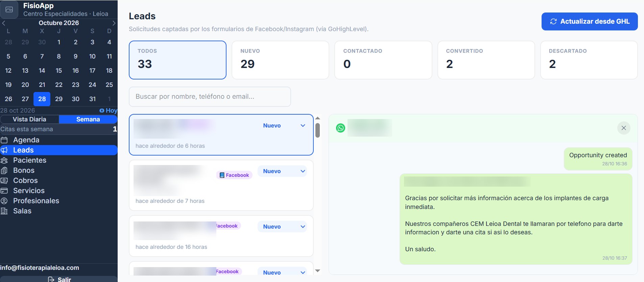The width and height of the screenshot is (644, 282).
Task: Click the 'Opportunity created' message bubble
Action: (598, 159)
